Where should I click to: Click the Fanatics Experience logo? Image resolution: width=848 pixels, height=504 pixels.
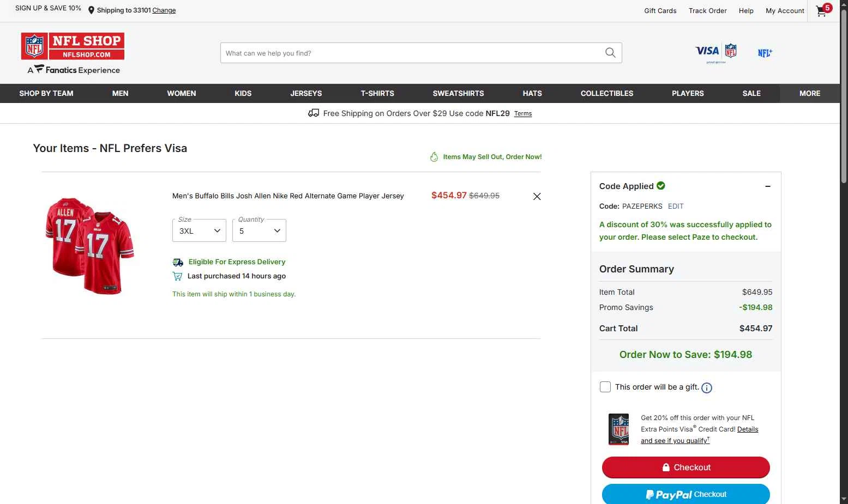click(x=74, y=70)
